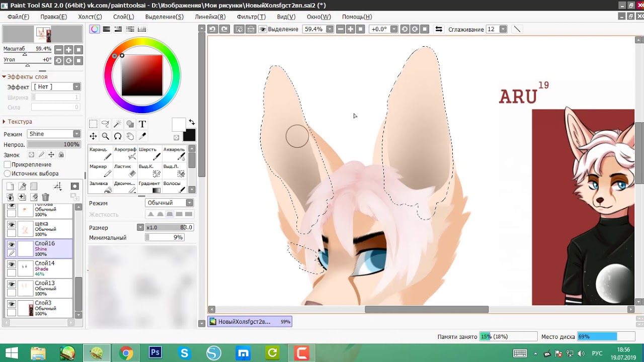
Task: Select the Hand pan tool
Action: (x=130, y=136)
